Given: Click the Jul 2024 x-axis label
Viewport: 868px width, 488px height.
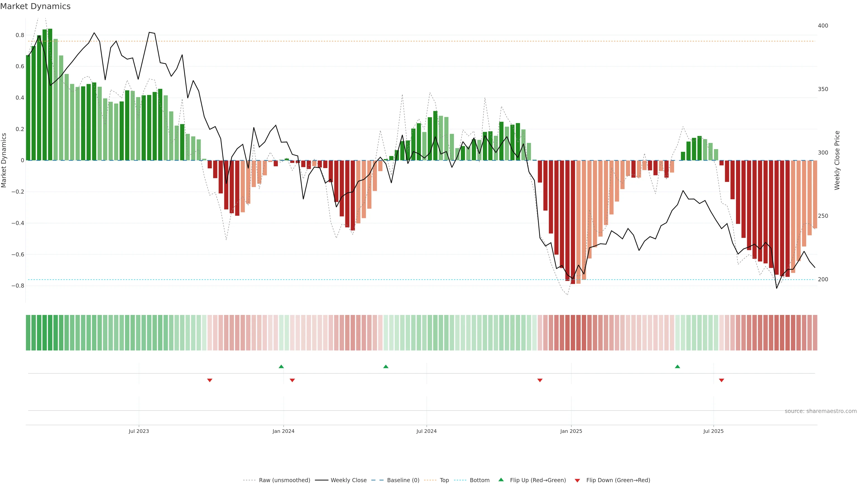Looking at the screenshot, I should [426, 431].
